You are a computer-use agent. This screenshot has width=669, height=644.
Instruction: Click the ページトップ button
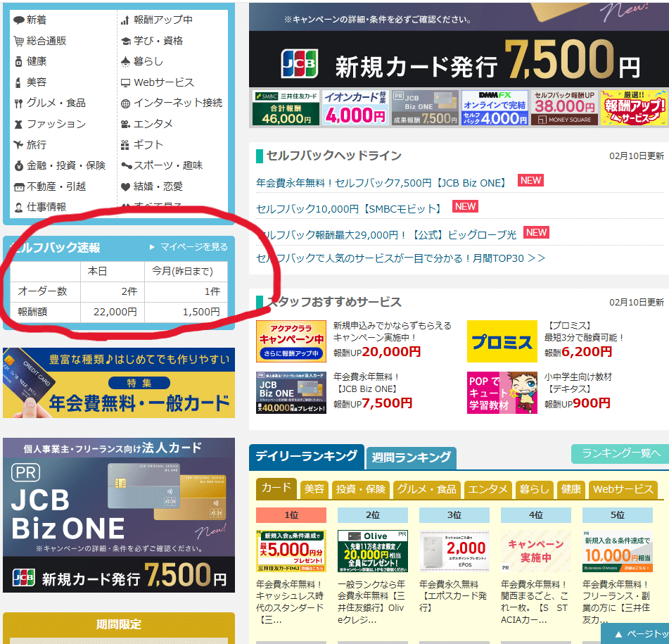[x=635, y=634]
